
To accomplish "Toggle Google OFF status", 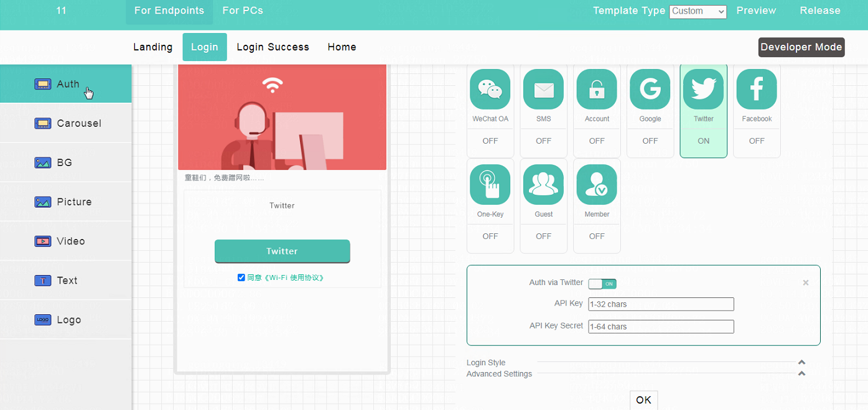I will (650, 141).
